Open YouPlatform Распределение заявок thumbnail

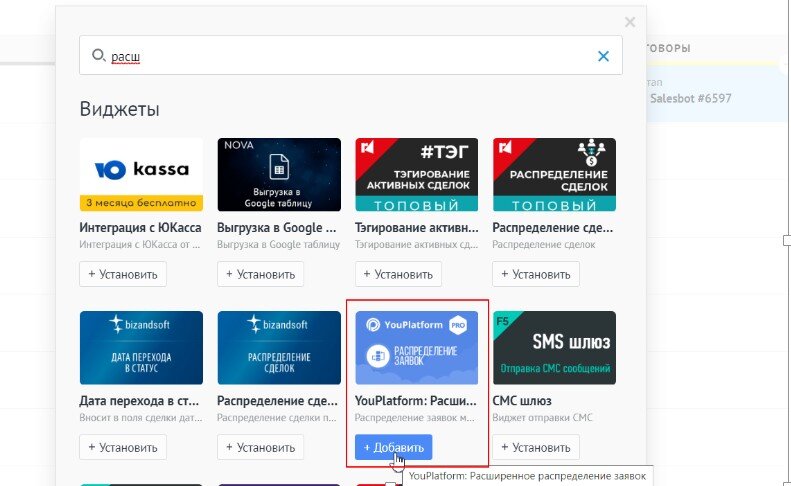(x=417, y=348)
